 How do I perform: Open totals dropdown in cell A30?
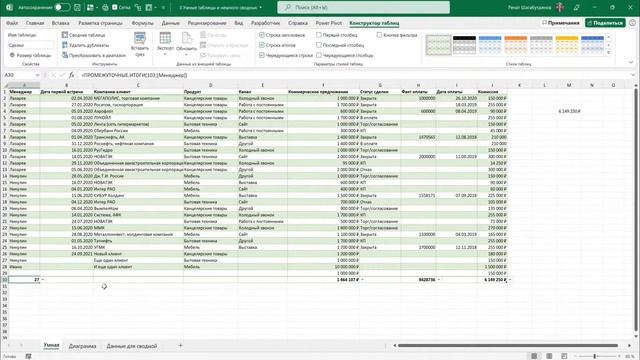click(x=43, y=280)
